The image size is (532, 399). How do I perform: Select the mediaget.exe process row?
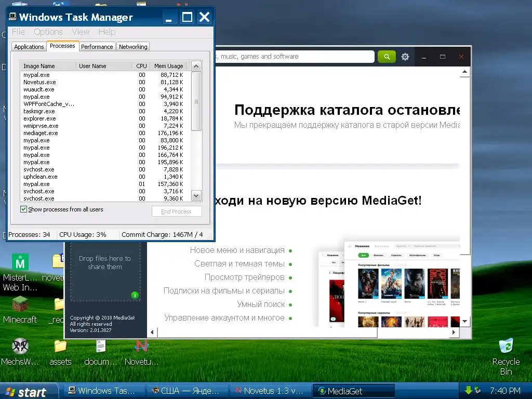point(103,133)
